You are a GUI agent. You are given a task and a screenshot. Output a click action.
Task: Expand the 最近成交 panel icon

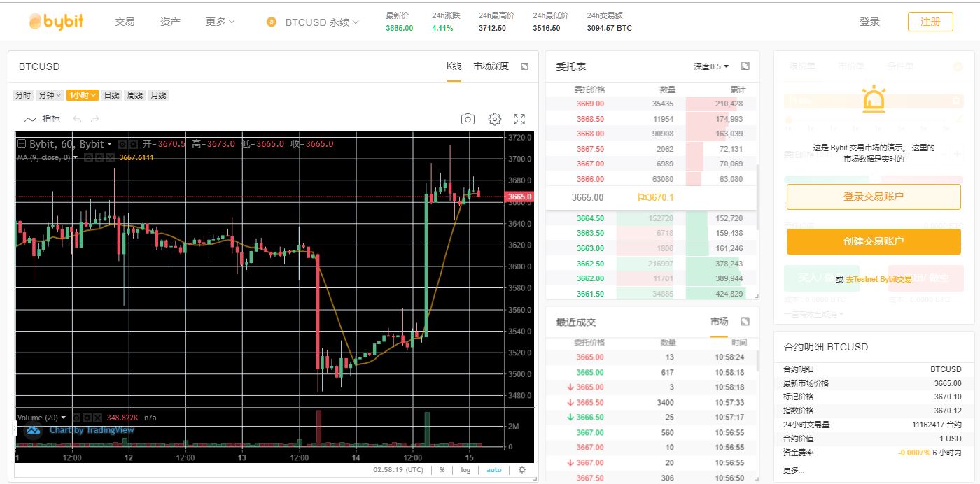(745, 322)
